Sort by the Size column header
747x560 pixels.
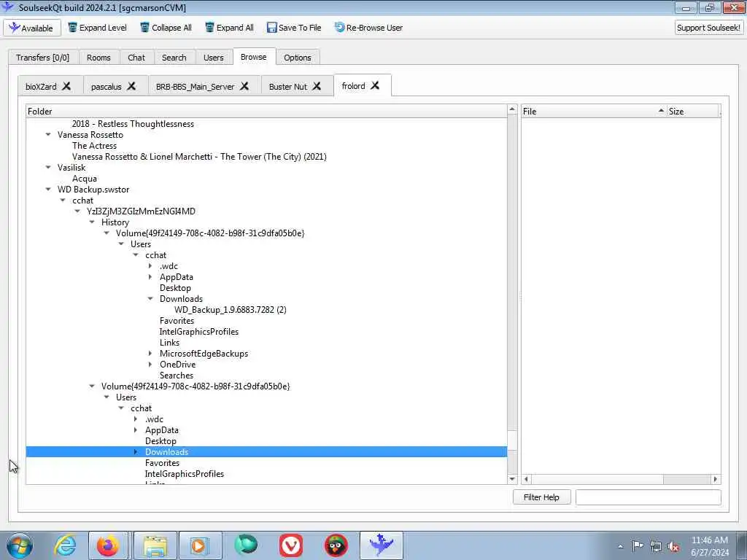pyautogui.click(x=694, y=112)
